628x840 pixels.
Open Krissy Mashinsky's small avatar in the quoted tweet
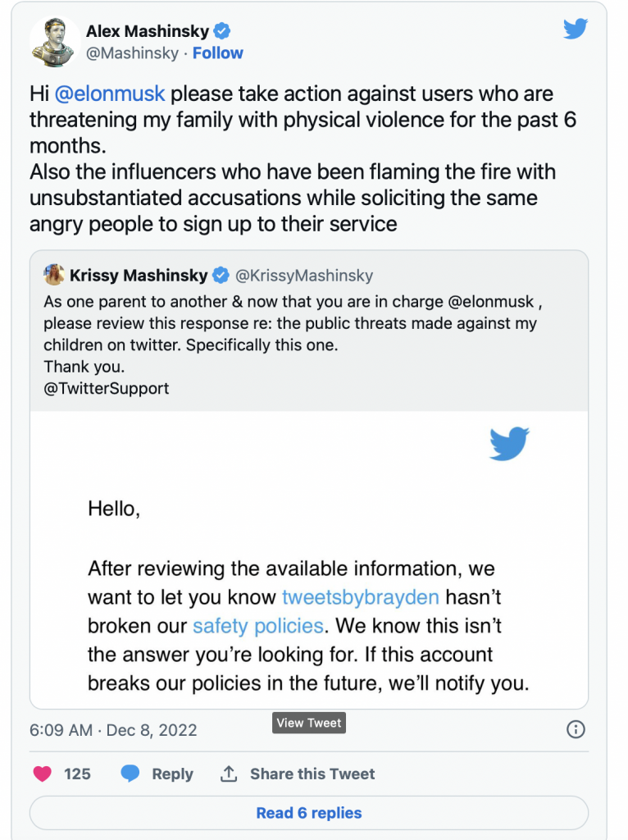[x=54, y=275]
